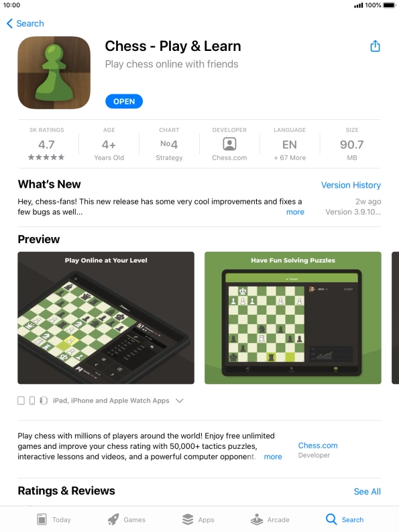Open the Chess app
This screenshot has height=532, width=399.
124,101
